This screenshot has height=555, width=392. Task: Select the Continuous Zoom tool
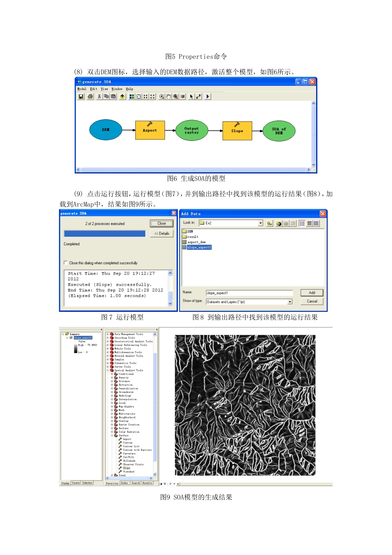(x=176, y=97)
